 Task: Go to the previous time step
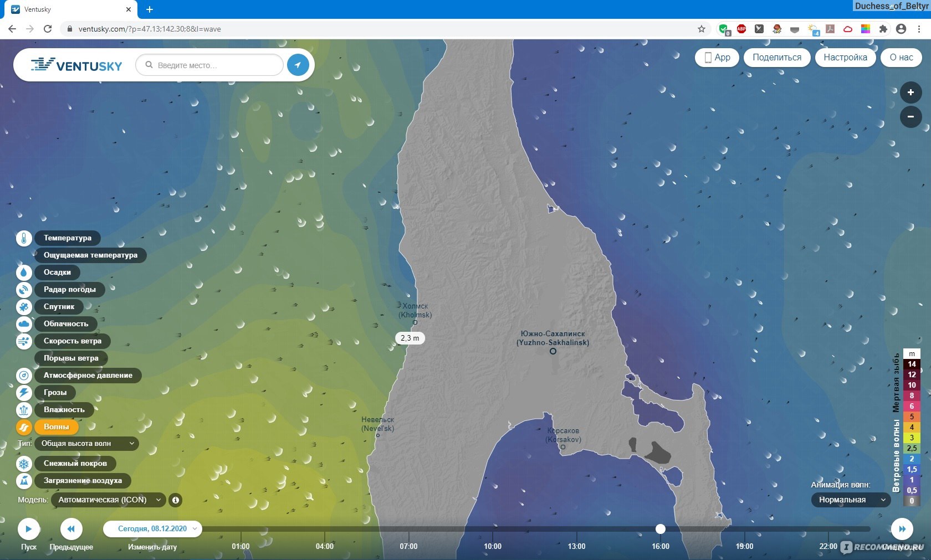71,529
